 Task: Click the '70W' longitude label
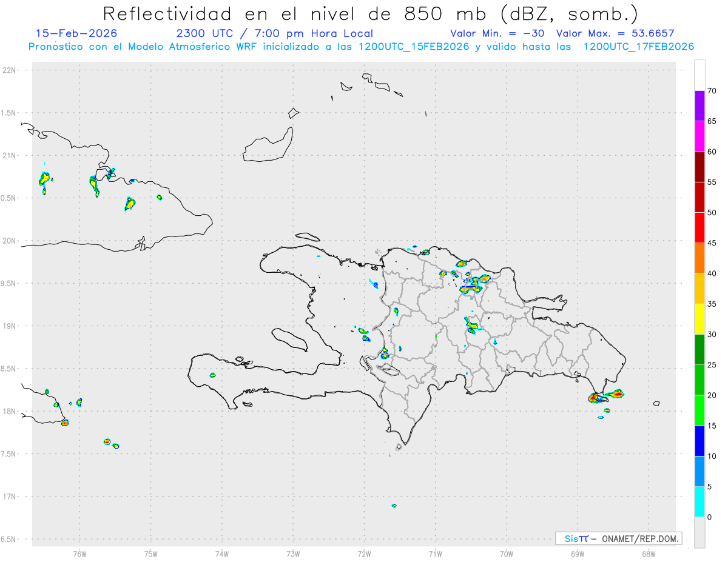[506, 554]
